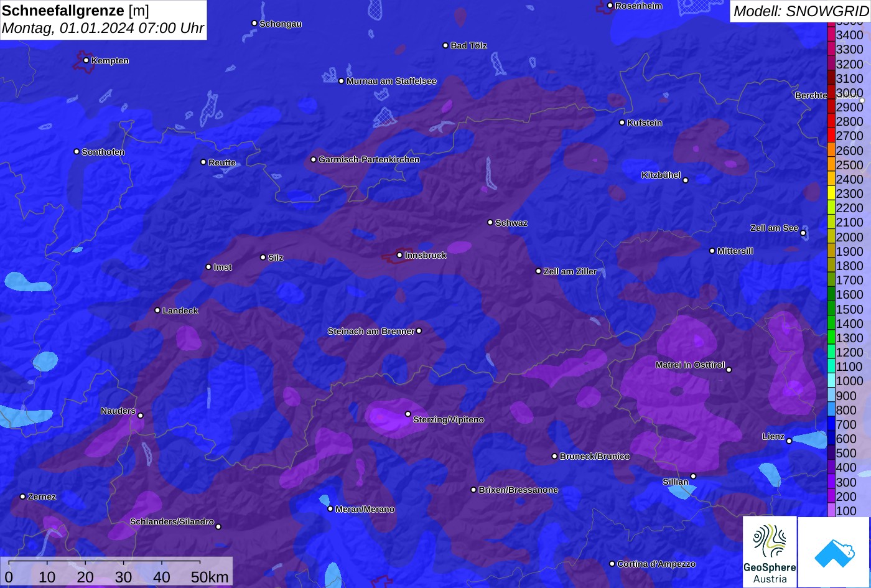Click the Landeck marker dot
This screenshot has height=588, width=871.
[157, 310]
